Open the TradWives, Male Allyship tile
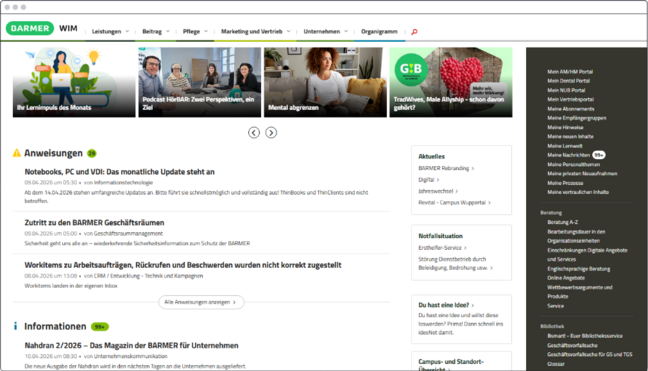Viewport: 648px width, 371px height. pos(451,82)
